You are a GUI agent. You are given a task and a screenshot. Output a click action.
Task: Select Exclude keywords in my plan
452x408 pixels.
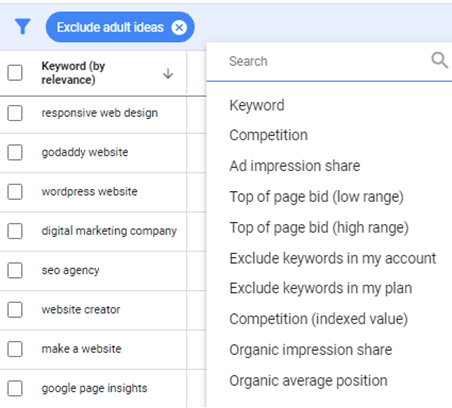pyautogui.click(x=321, y=288)
